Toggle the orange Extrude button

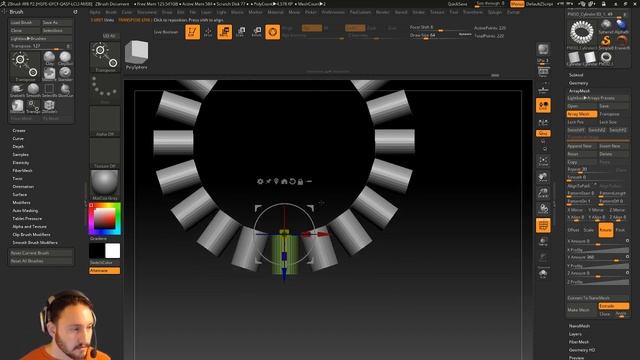613,306
